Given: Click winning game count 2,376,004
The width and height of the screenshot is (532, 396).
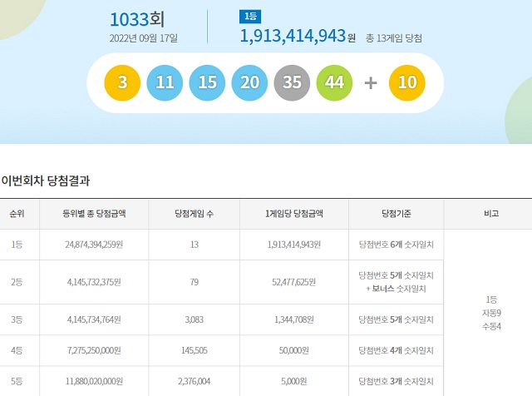Looking at the screenshot, I should click(x=194, y=381).
